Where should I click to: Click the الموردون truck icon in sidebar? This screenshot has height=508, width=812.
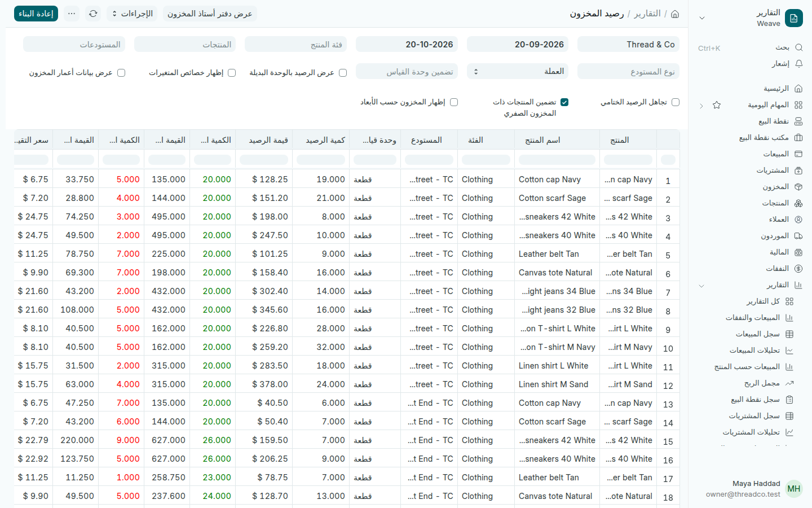point(798,236)
